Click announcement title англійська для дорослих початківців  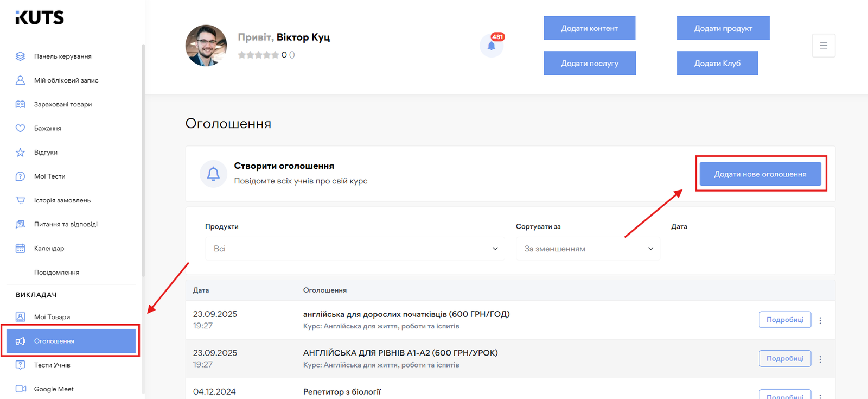[x=406, y=314]
